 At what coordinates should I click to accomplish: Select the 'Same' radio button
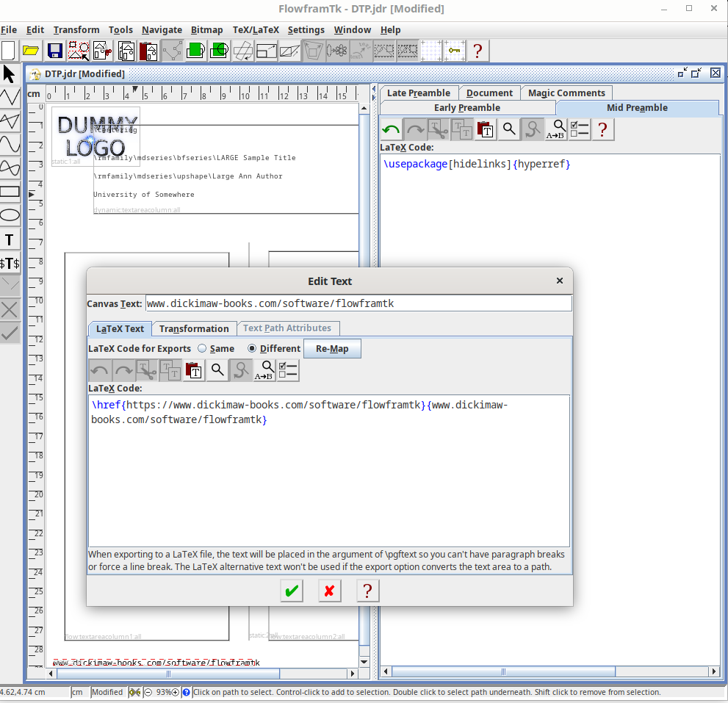click(203, 349)
